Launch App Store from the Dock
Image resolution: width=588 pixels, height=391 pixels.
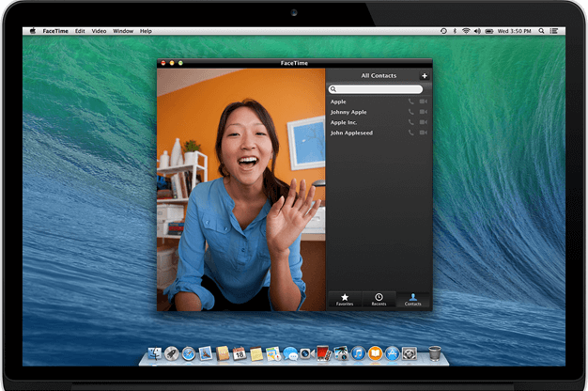[393, 353]
